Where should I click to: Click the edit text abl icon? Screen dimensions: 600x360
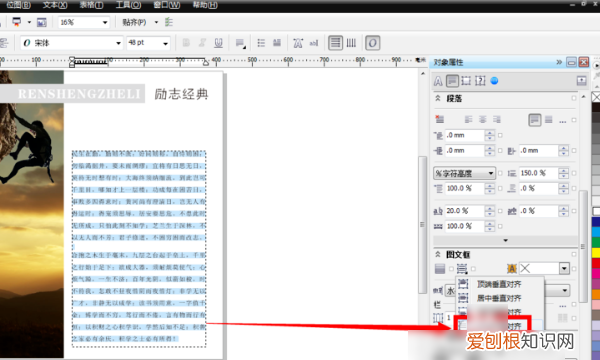(x=314, y=43)
